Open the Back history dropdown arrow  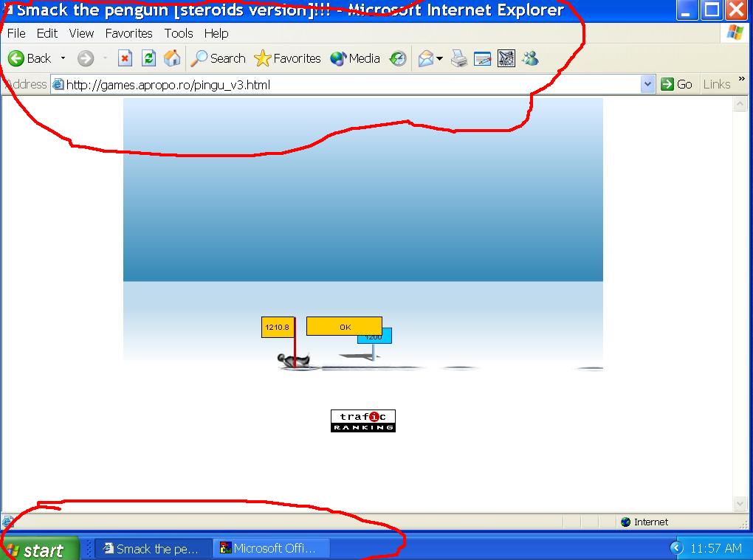coord(63,58)
